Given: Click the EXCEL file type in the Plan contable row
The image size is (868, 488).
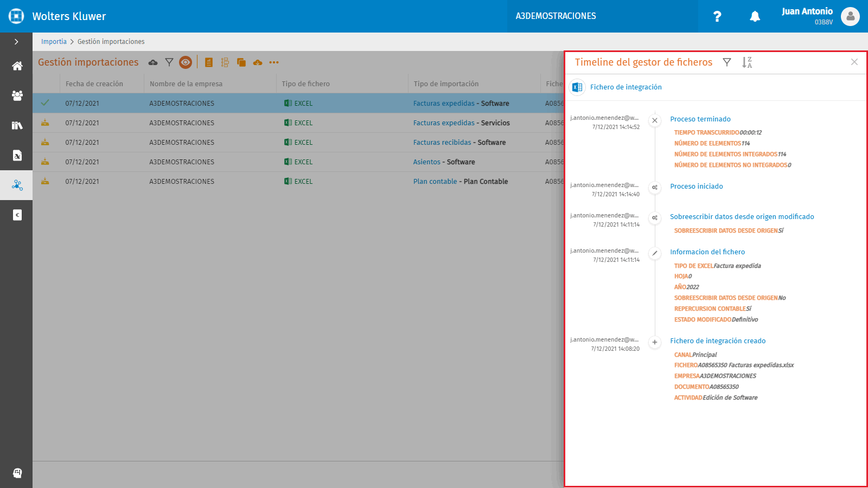Looking at the screenshot, I should [298, 182].
